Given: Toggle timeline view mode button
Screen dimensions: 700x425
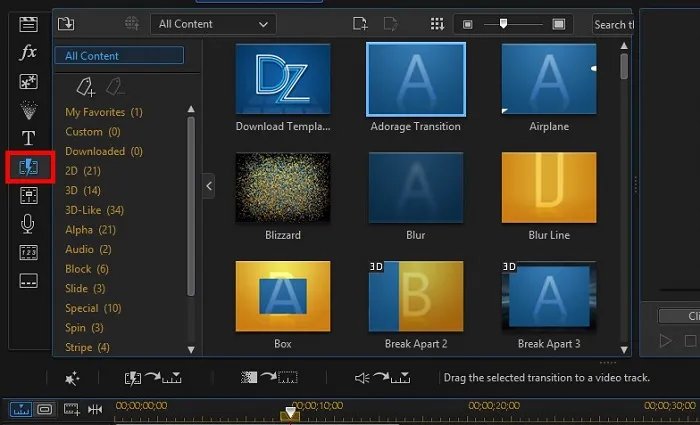Looking at the screenshot, I should pyautogui.click(x=21, y=409).
